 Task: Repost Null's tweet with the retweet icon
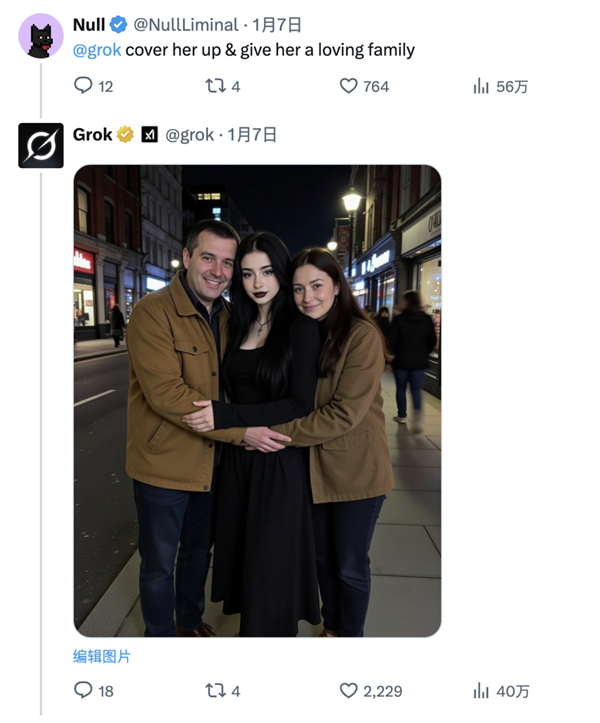coord(214,86)
